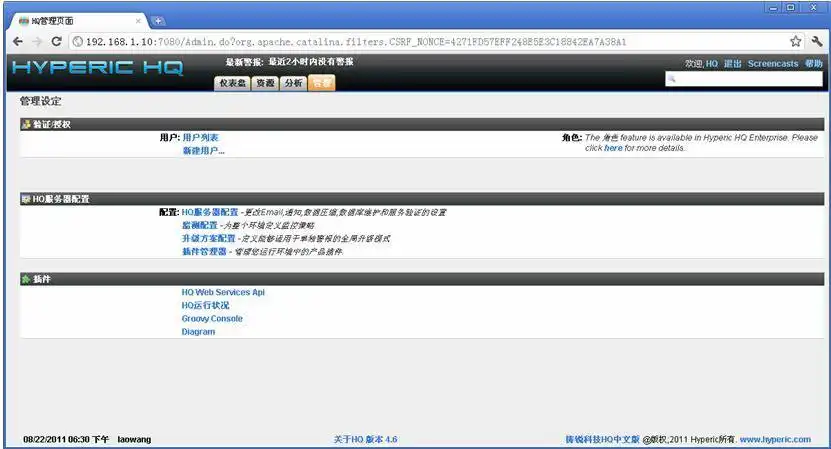831x449 pixels.
Task: Click the 角色: label
Action: pos(572,138)
